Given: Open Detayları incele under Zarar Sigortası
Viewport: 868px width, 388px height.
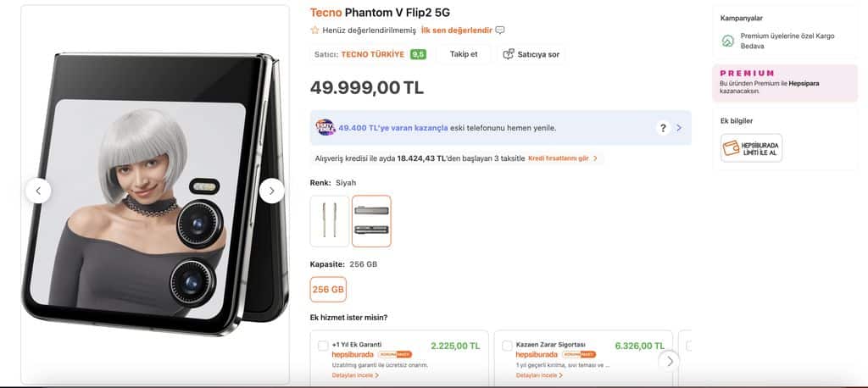Looking at the screenshot, I should tap(539, 375).
